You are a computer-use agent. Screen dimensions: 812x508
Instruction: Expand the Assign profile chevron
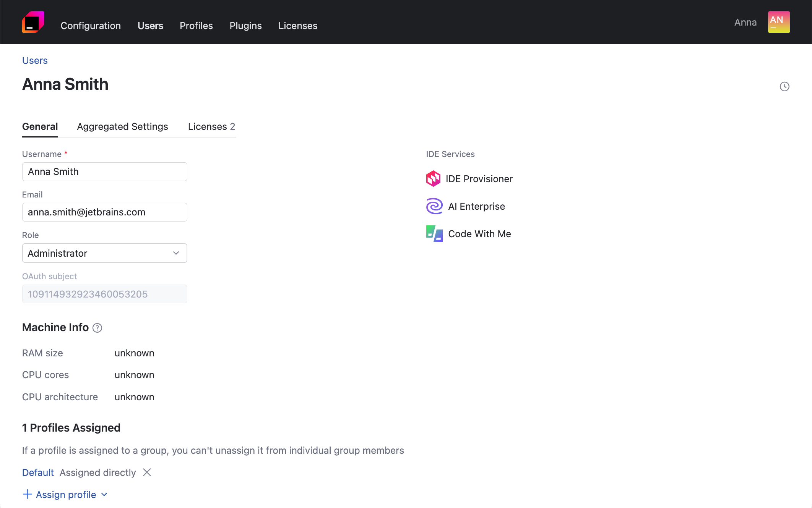pyautogui.click(x=104, y=494)
